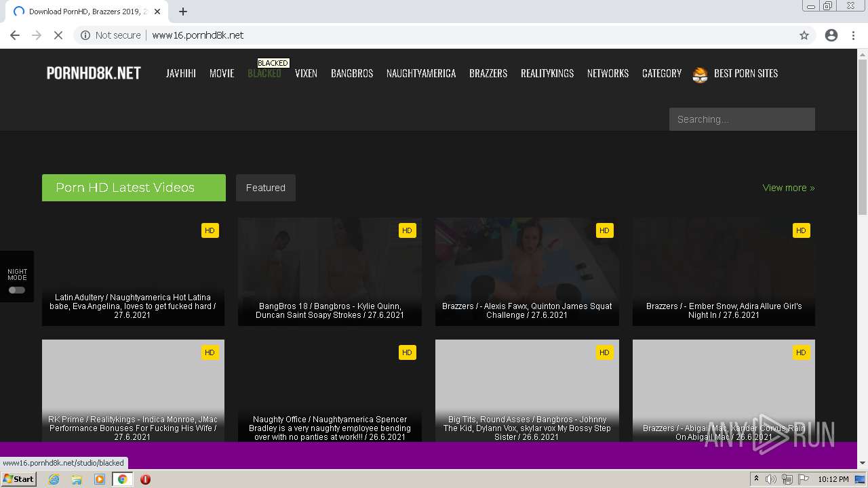This screenshot has height=488, width=868.
Task: Click the View more » link
Action: pyautogui.click(x=789, y=188)
